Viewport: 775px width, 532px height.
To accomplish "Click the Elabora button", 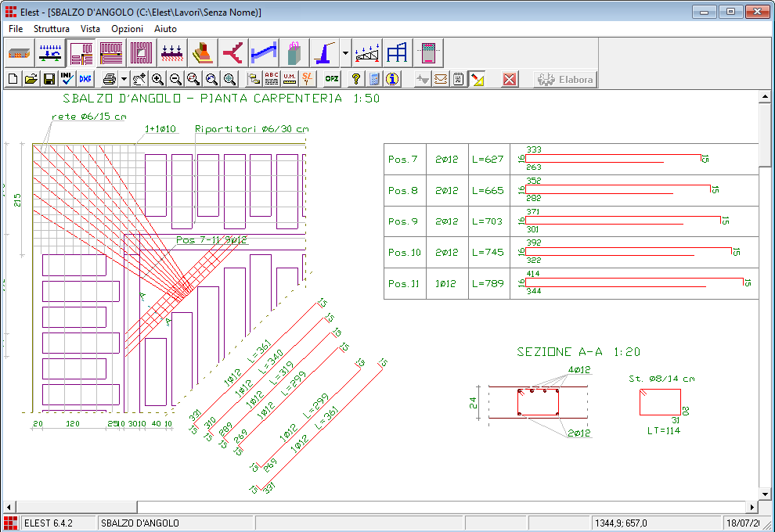I will tap(565, 79).
